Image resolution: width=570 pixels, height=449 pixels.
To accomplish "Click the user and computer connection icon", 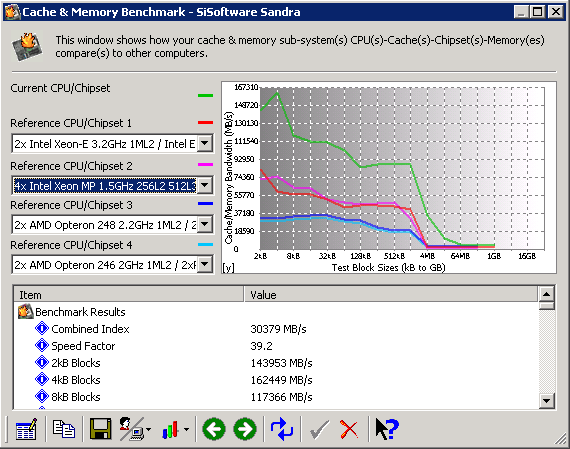I will coord(132,429).
